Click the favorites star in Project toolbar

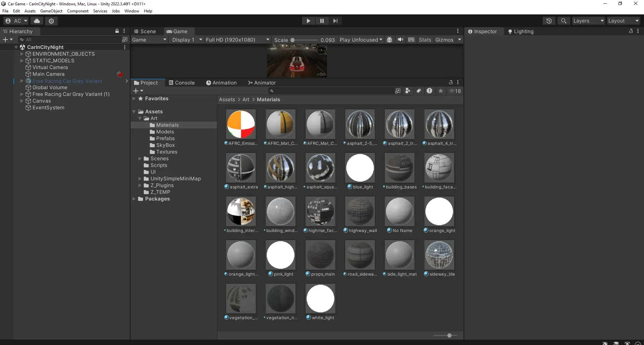[441, 91]
